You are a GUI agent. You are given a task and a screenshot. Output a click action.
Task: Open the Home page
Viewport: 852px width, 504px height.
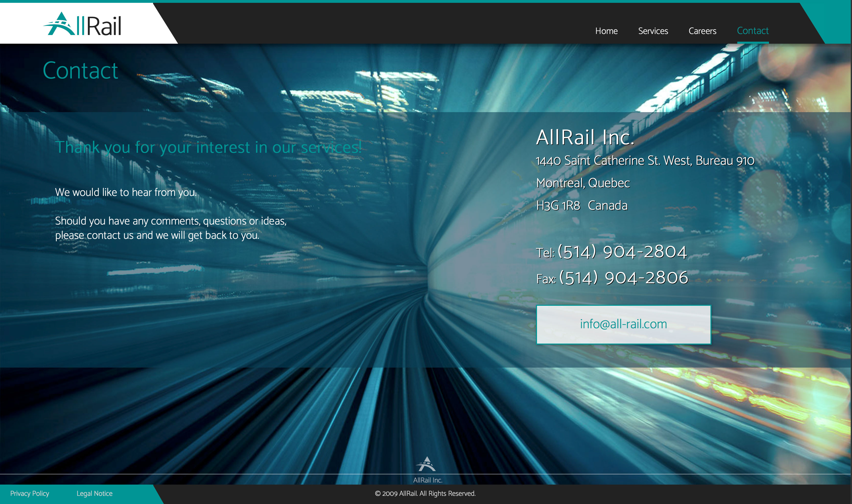tap(606, 31)
